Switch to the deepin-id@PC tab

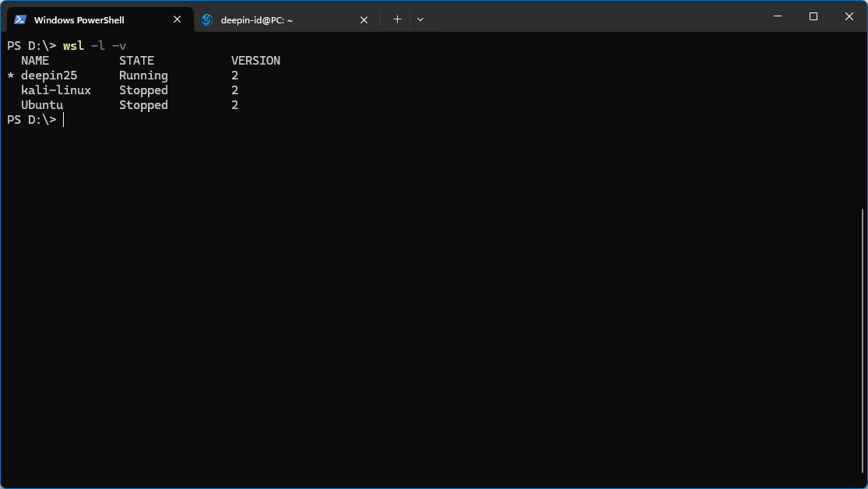pos(286,20)
